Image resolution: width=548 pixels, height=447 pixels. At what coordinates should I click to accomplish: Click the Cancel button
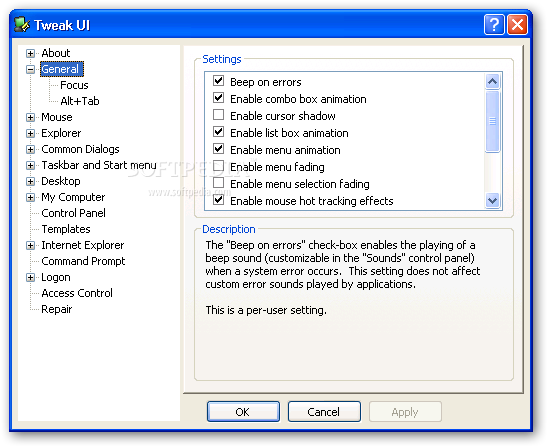point(324,412)
